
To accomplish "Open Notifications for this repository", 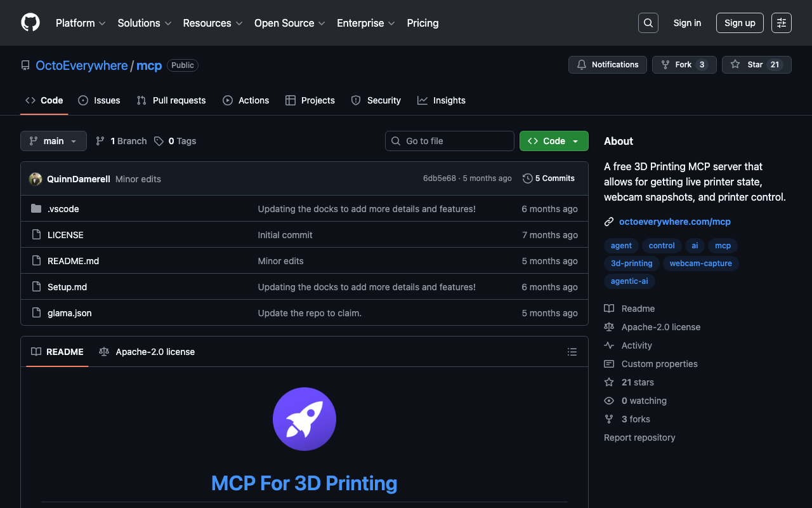I will [x=607, y=65].
